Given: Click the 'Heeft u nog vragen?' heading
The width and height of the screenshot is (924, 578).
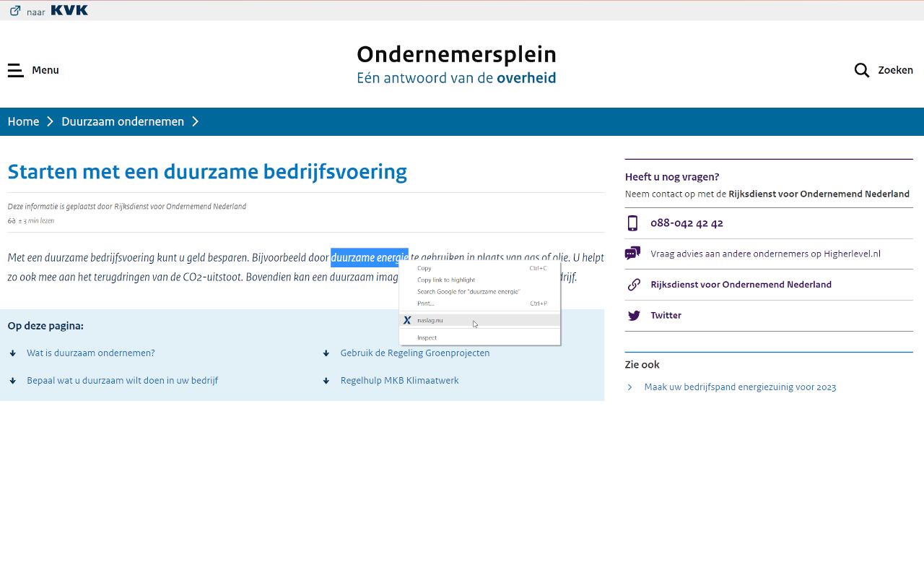Looking at the screenshot, I should click(672, 177).
